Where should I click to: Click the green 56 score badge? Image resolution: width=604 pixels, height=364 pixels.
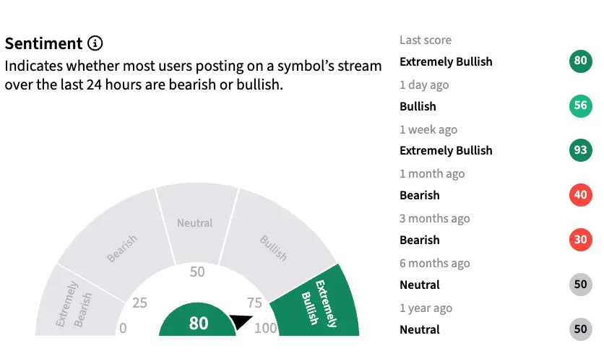[580, 105]
